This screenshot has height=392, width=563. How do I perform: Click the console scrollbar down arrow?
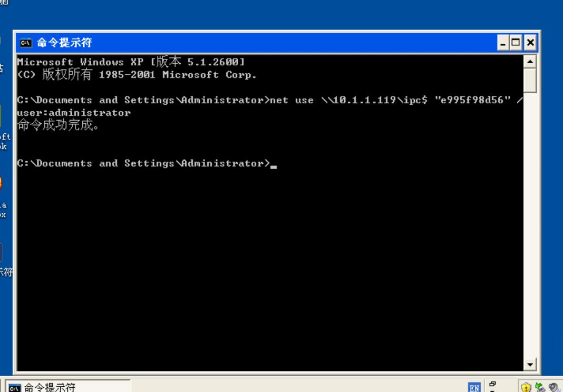(530, 365)
